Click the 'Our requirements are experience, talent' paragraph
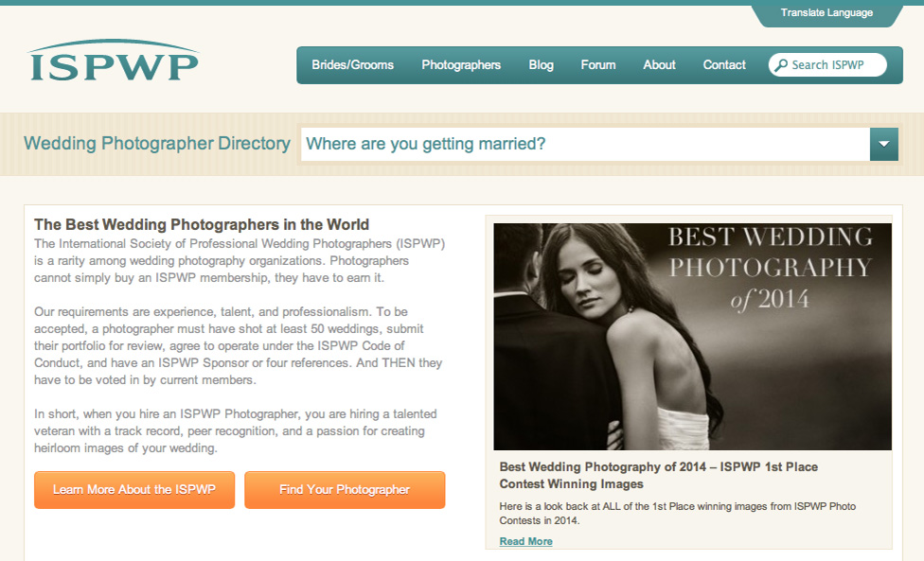Image resolution: width=924 pixels, height=561 pixels. (x=238, y=345)
